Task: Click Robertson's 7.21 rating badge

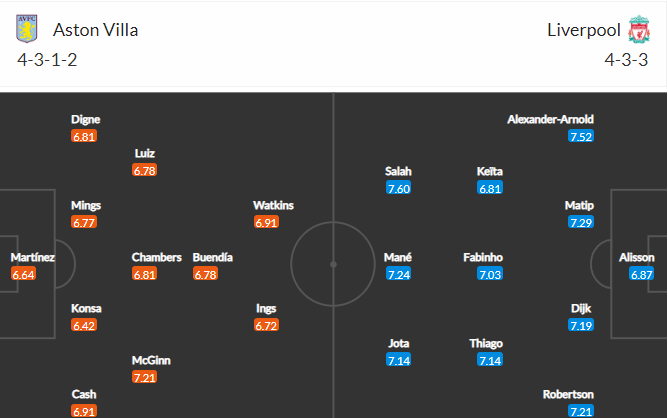Action: 581,411
